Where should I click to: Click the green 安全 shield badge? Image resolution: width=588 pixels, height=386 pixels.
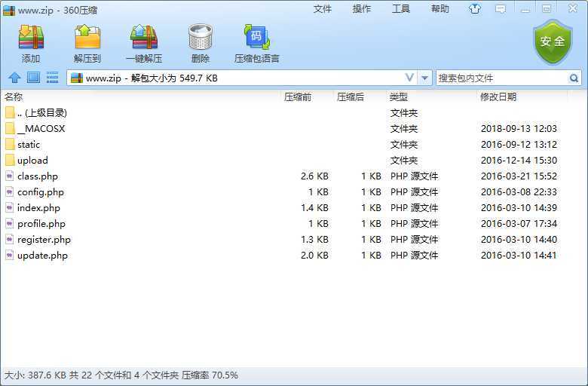coord(553,41)
